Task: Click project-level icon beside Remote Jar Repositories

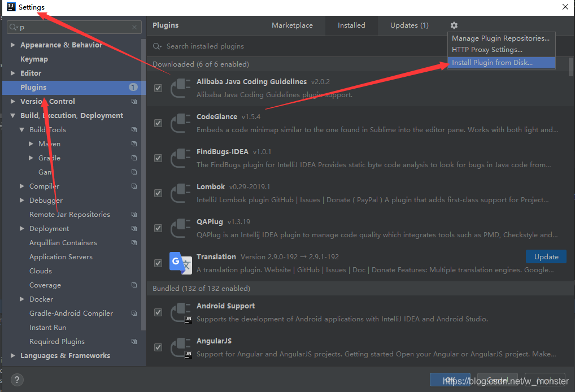Action: (x=134, y=215)
